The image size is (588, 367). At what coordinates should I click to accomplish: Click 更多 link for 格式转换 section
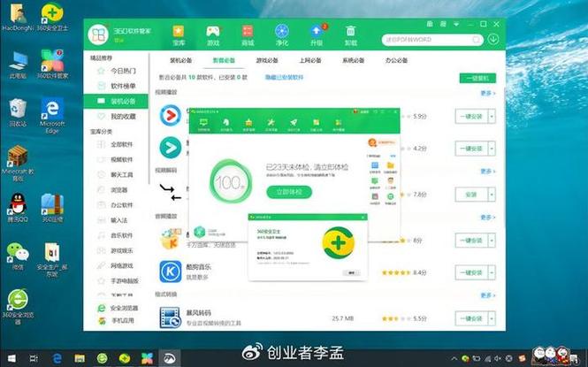488,295
